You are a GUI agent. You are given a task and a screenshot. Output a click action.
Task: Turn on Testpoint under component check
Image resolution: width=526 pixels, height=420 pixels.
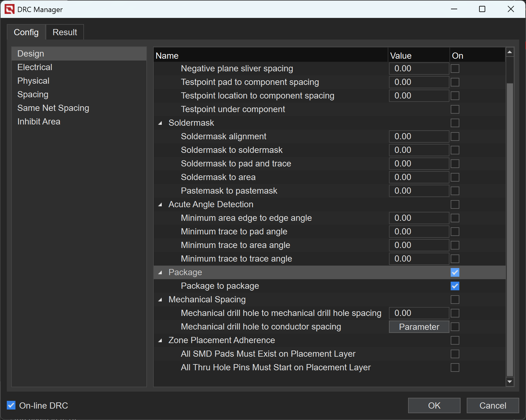tap(455, 109)
